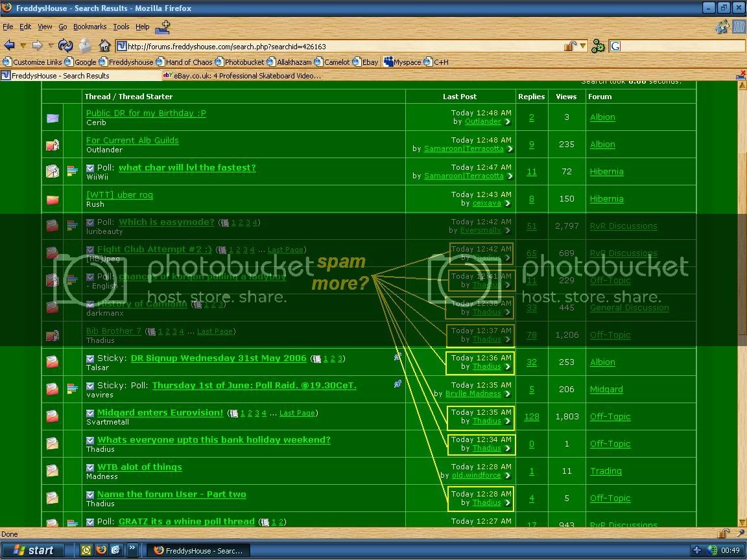Close the current tab with the red X
Viewport: 747px width, 560px height.
point(741,75)
